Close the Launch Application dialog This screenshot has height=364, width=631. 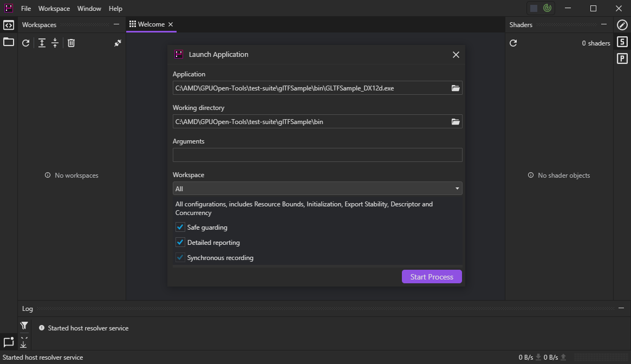[x=456, y=55]
